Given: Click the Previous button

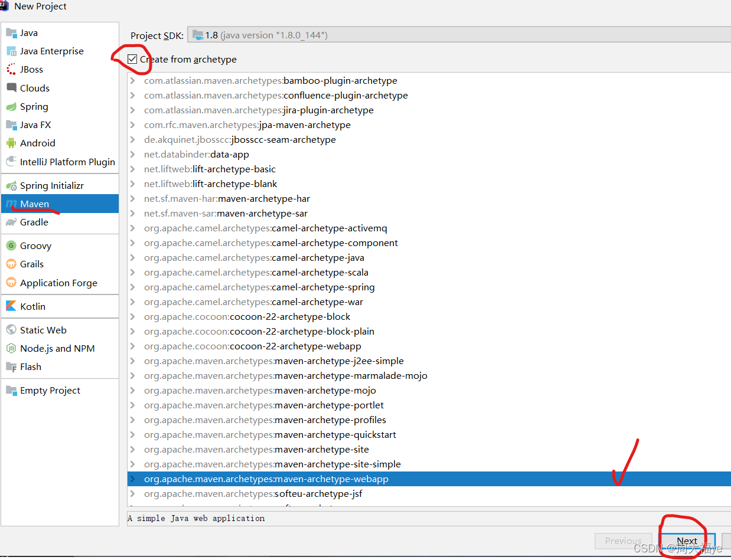Looking at the screenshot, I should point(623,541).
